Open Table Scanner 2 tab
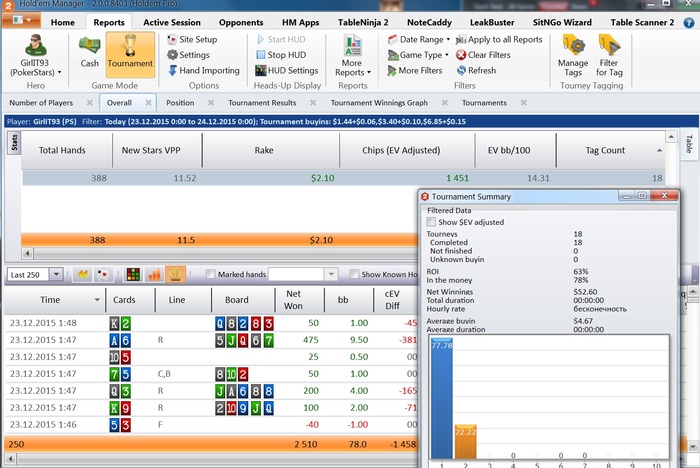Screen dimensions: 700x468 (642, 22)
